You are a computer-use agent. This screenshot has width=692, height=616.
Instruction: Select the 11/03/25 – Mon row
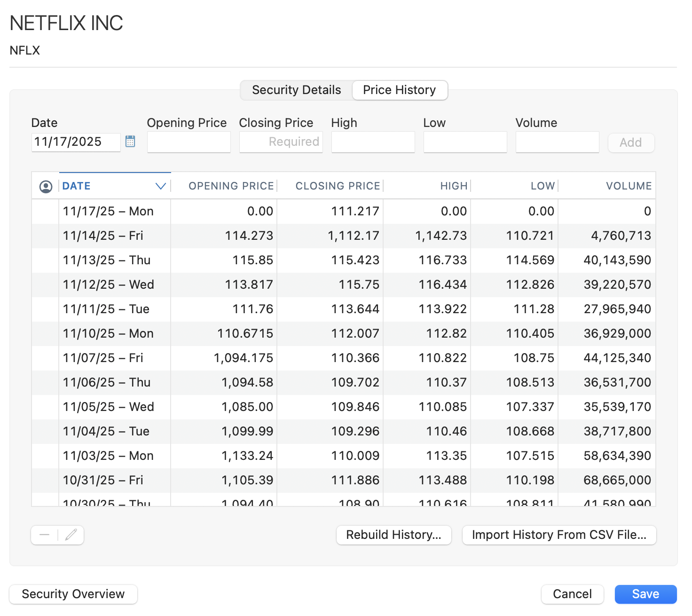[344, 456]
